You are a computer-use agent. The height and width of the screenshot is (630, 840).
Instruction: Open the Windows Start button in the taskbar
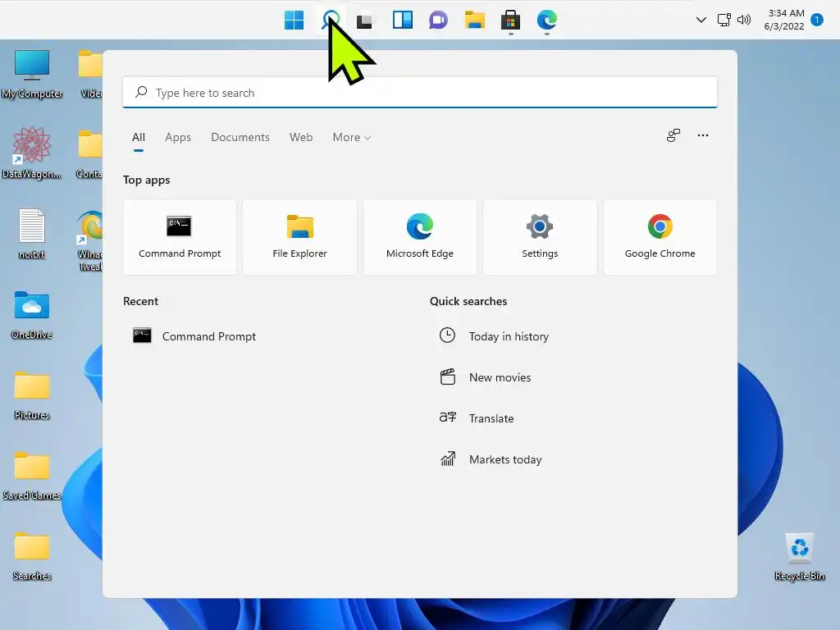pyautogui.click(x=294, y=21)
